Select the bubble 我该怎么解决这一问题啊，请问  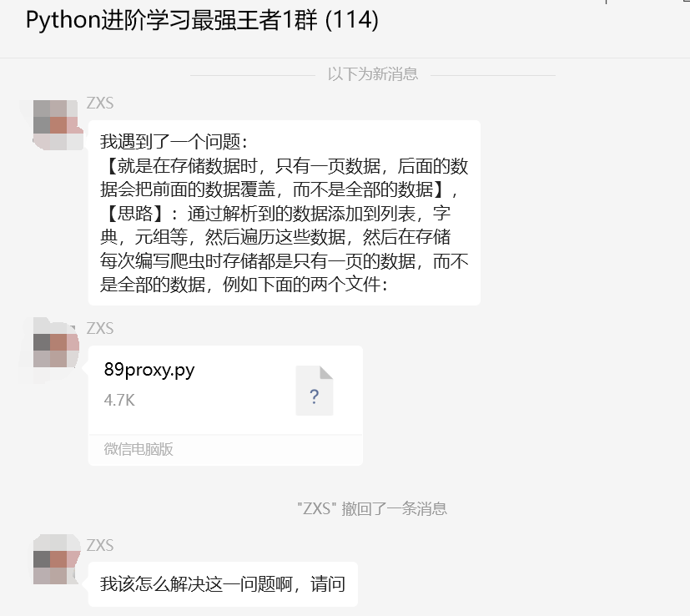click(x=223, y=584)
